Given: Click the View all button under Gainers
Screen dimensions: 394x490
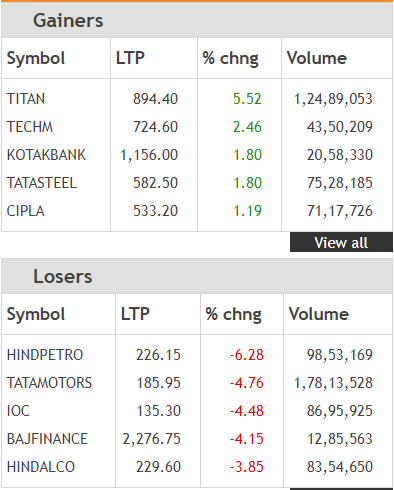Looking at the screenshot, I should click(341, 242).
